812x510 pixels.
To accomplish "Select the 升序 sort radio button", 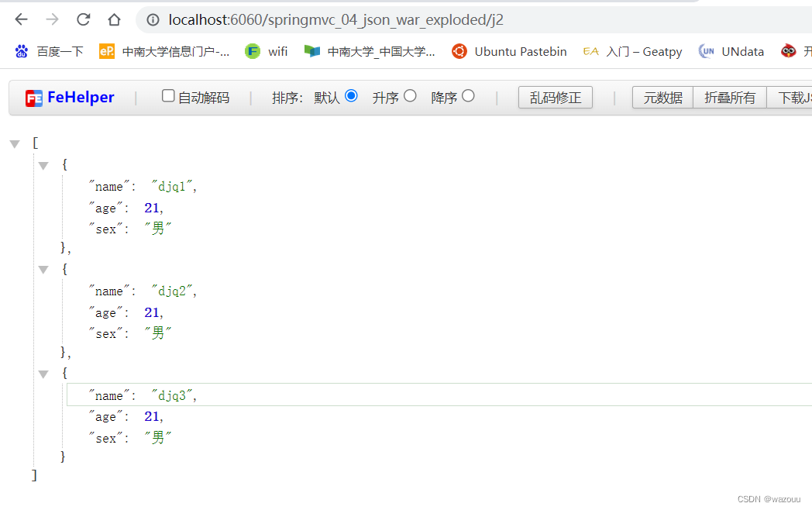I will [410, 96].
